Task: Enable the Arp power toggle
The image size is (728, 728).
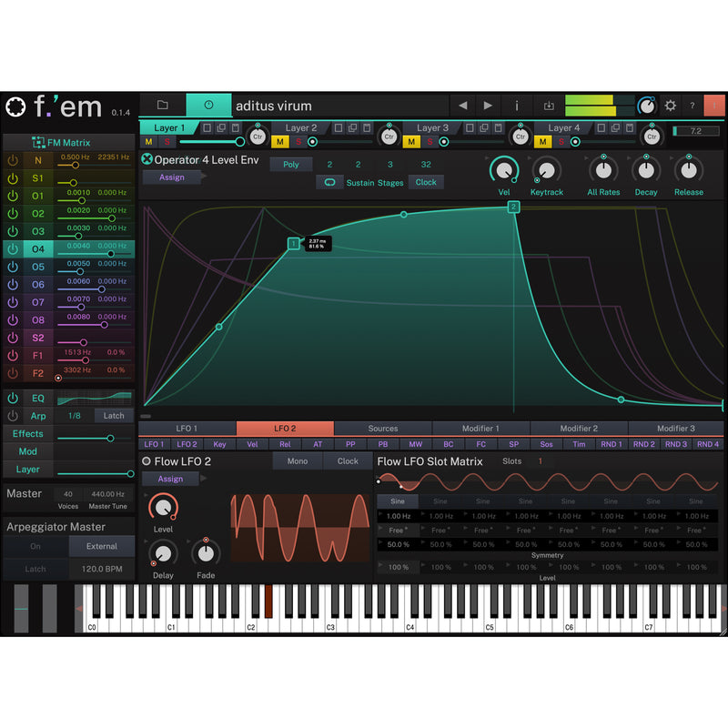Action: pos(13,416)
